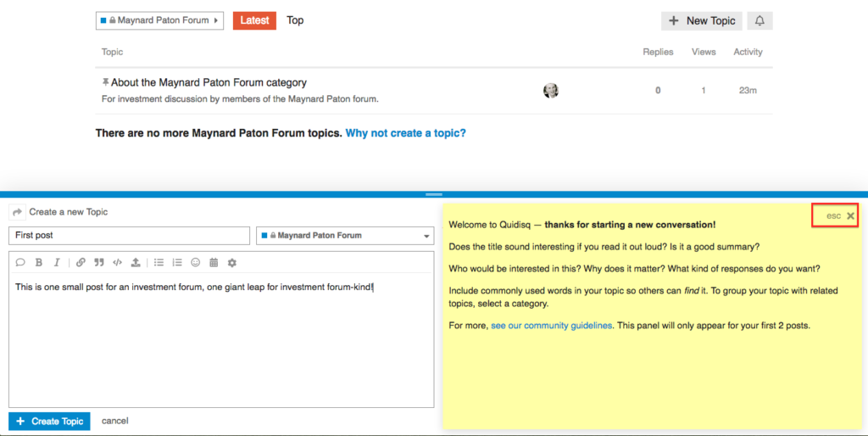
Task: Upload a file with the upload icon
Action: (136, 263)
